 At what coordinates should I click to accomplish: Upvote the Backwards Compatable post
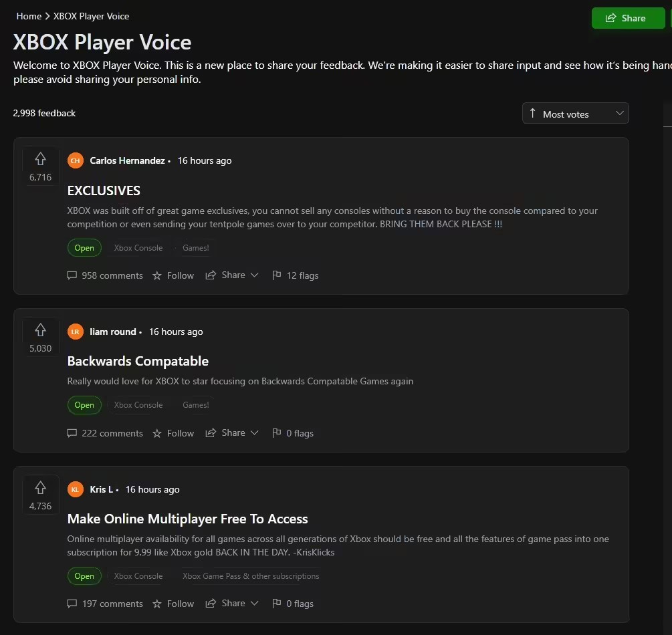tap(40, 330)
